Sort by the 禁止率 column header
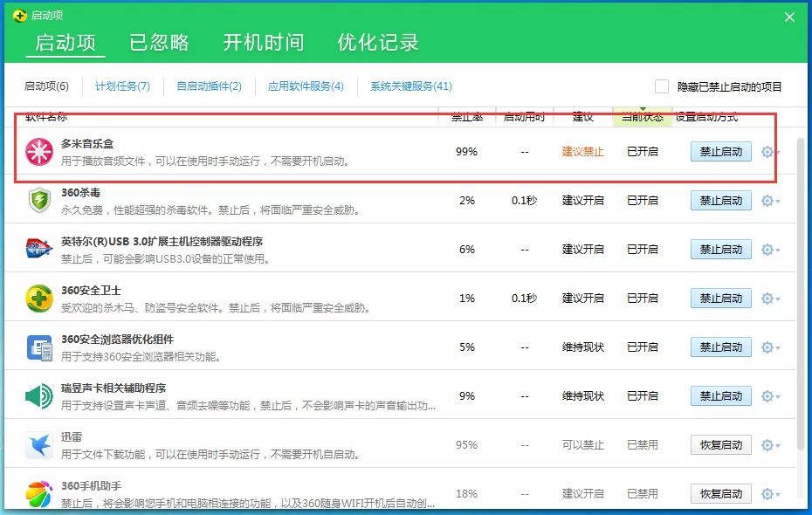The image size is (812, 515). [x=467, y=117]
